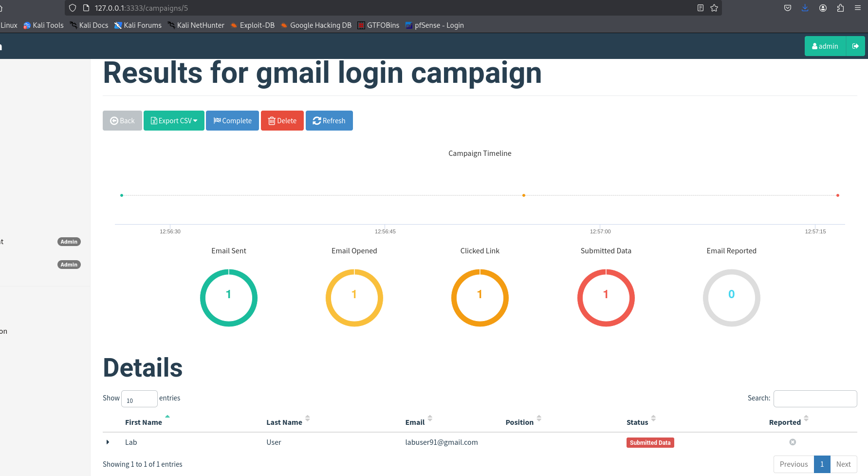This screenshot has width=868, height=476.
Task: Bookmark page using the star icon
Action: 714,8
